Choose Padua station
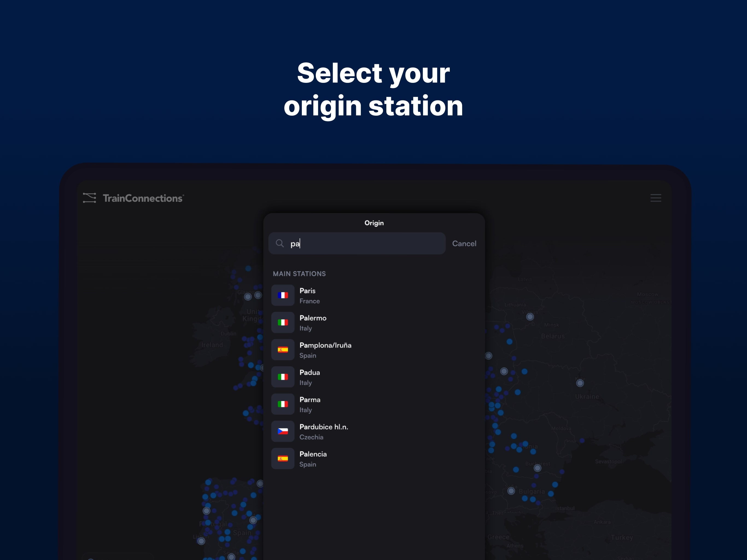The width and height of the screenshot is (747, 560). [x=374, y=377]
